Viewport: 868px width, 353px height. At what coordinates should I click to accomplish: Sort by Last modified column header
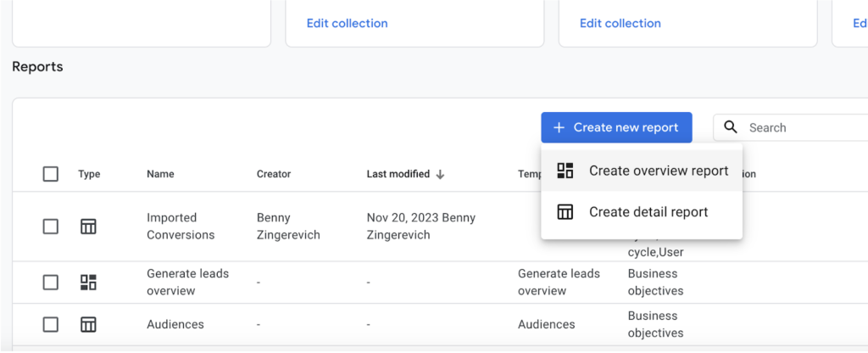pyautogui.click(x=398, y=174)
